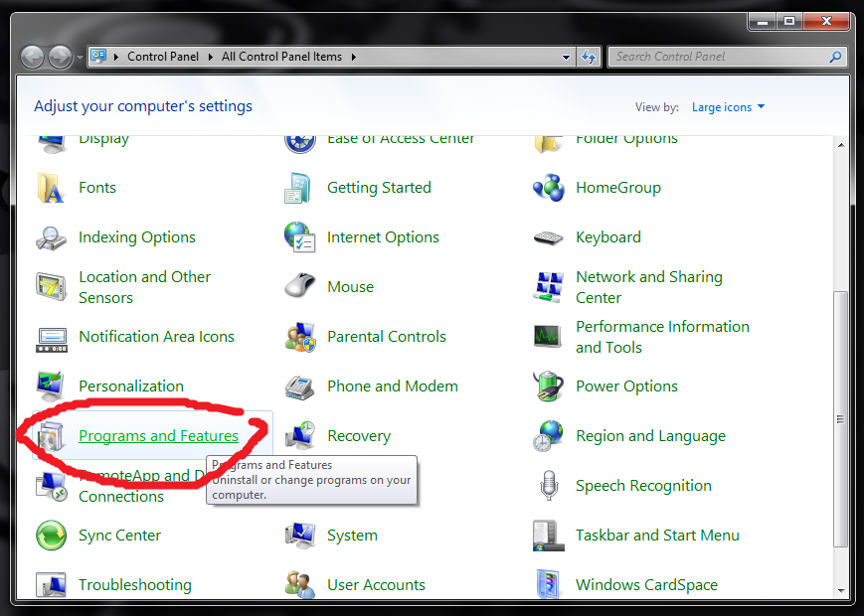Open the Getting Started icon
Image resolution: width=864 pixels, height=616 pixels.
[299, 188]
